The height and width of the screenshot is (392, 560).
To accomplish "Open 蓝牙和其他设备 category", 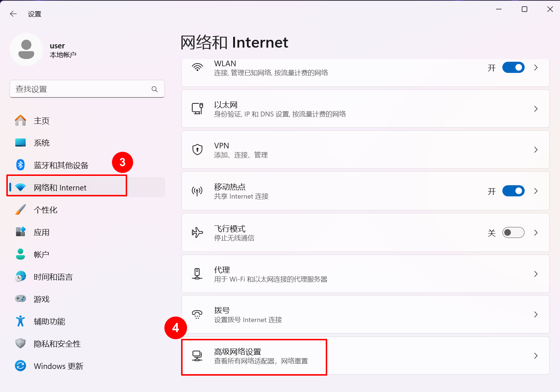I will click(x=87, y=165).
